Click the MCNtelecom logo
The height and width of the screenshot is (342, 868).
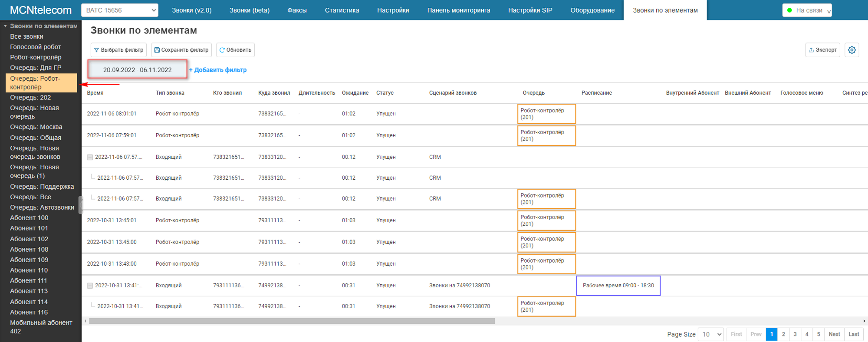(x=41, y=10)
